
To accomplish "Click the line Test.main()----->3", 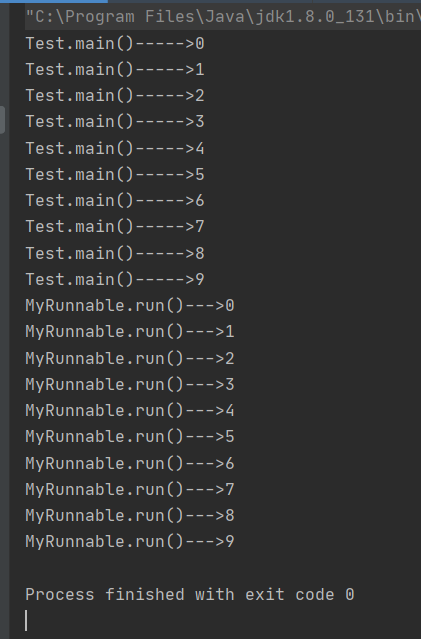I will click(115, 122).
